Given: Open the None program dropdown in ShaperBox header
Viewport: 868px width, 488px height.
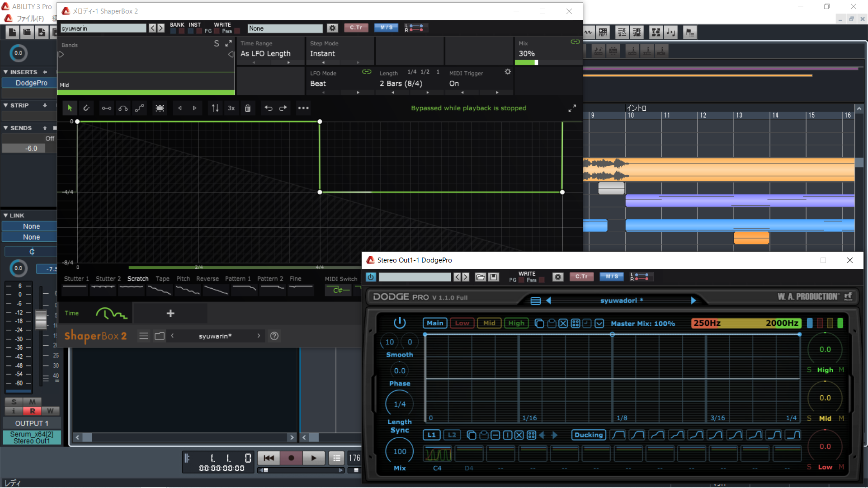Looking at the screenshot, I should click(x=285, y=28).
